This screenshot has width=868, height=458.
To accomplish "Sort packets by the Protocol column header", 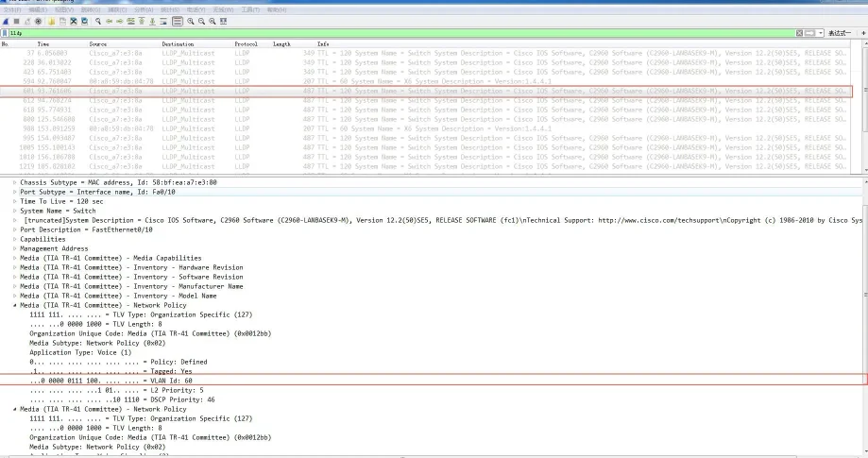I will pyautogui.click(x=246, y=43).
